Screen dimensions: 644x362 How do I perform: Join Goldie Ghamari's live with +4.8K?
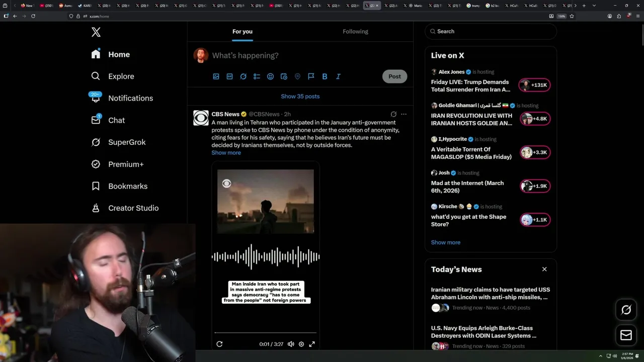(535, 119)
